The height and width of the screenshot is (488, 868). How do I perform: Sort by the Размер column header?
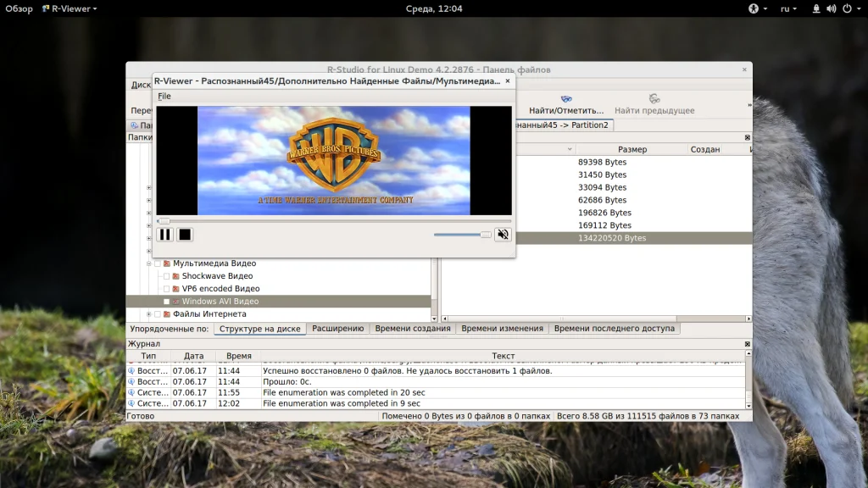[x=632, y=149]
